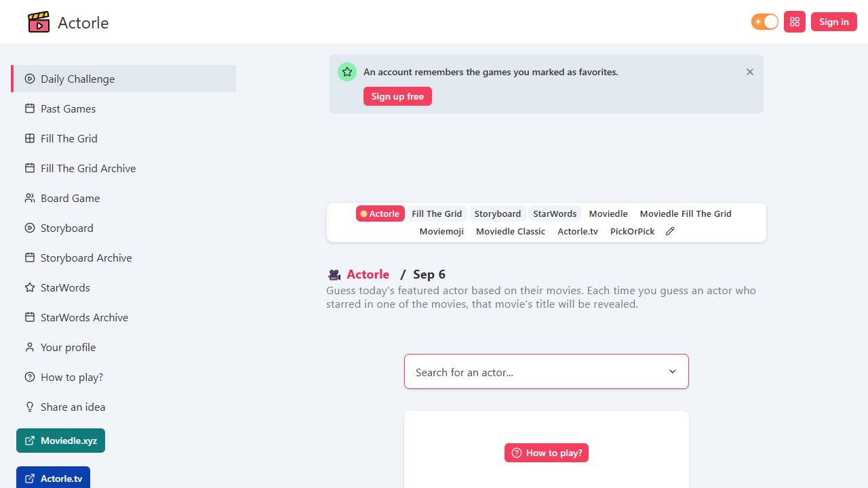
Task: Click the pink Actorle breadcrumb link
Action: pos(368,274)
